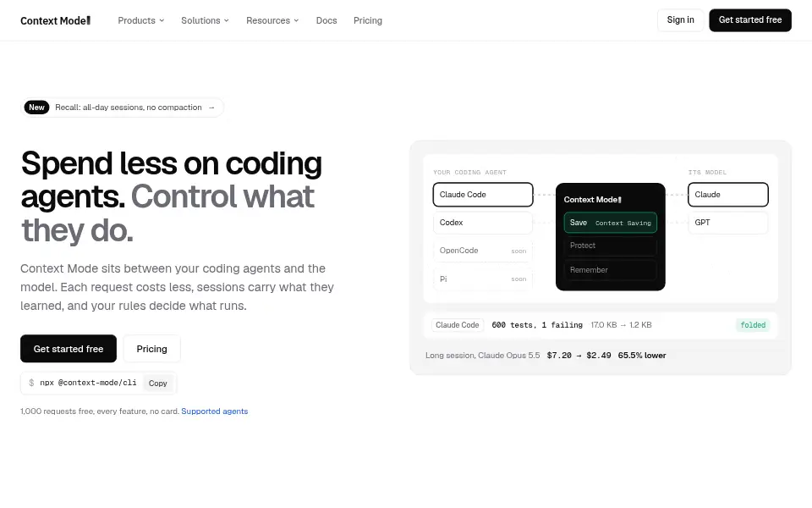
Task: Select the Save Context Saving tab
Action: [x=610, y=223]
